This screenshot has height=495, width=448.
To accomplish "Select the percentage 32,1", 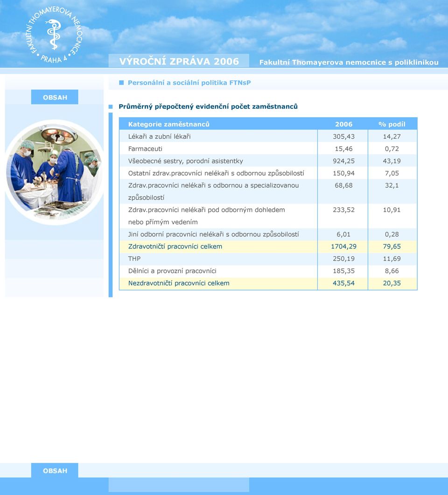I will (392, 185).
